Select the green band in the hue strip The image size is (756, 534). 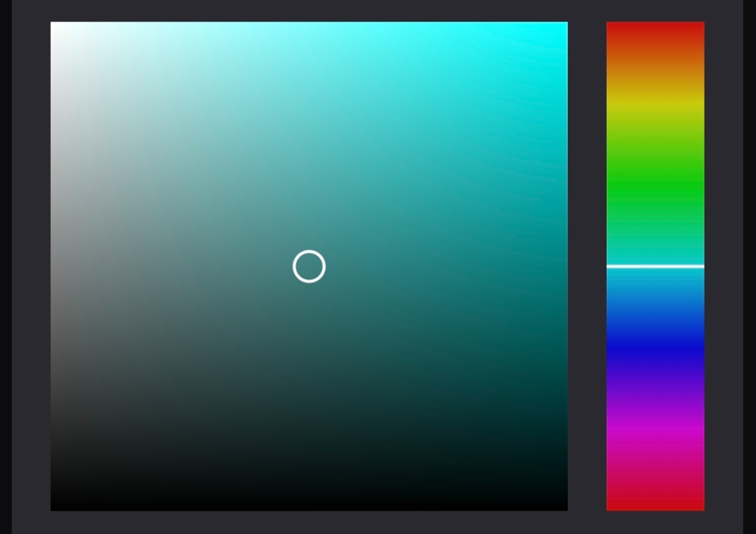coord(655,186)
